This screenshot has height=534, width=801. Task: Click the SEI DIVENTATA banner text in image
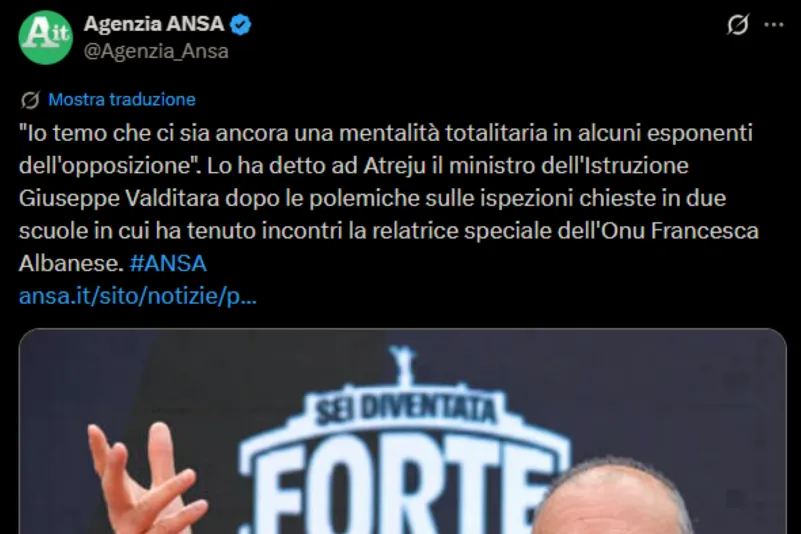(x=405, y=409)
